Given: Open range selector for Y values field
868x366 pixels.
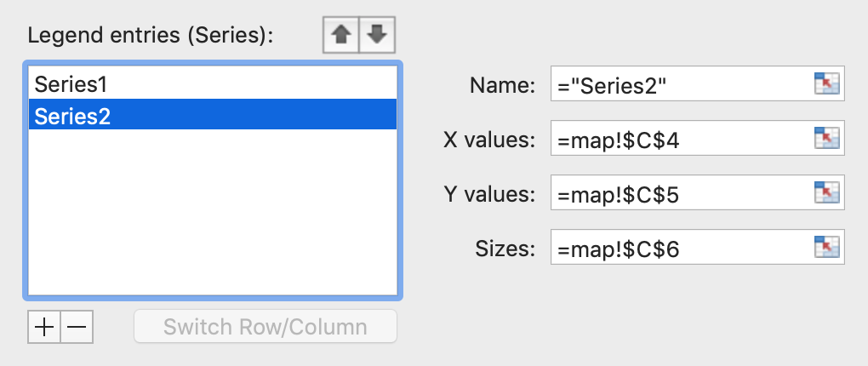Looking at the screenshot, I should pyautogui.click(x=827, y=192).
